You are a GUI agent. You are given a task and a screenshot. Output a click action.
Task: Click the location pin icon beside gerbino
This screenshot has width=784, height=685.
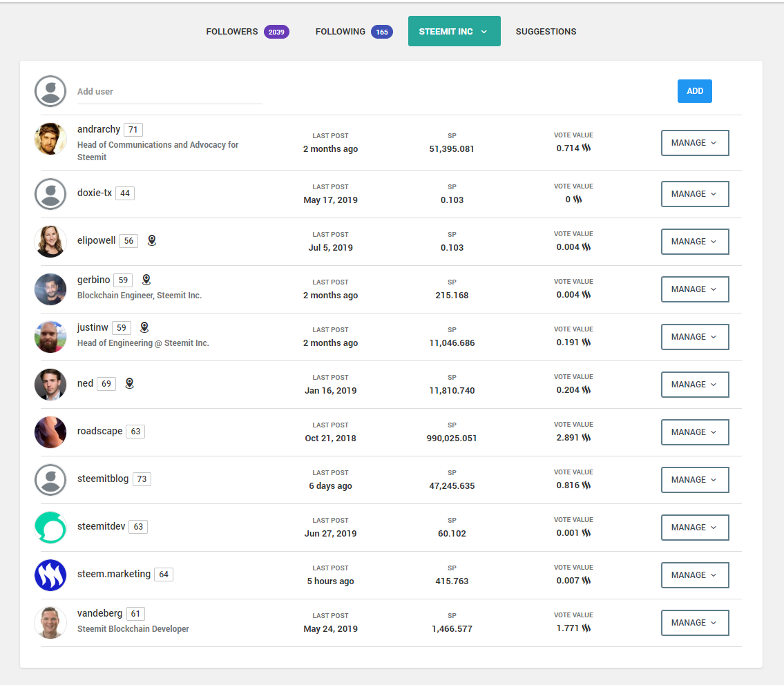click(146, 280)
